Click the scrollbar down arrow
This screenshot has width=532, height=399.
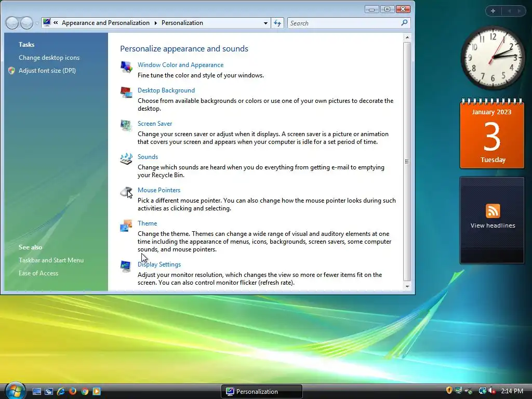(407, 286)
